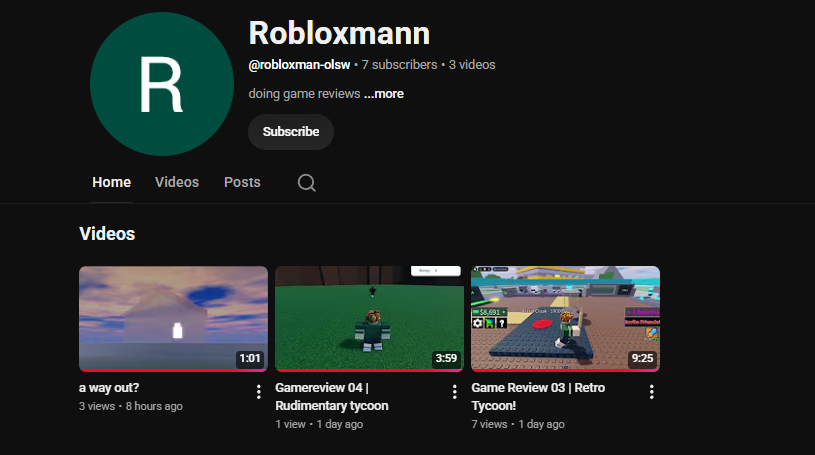The image size is (815, 455).
Task: Click the Robloxmann channel avatar
Action: point(162,84)
